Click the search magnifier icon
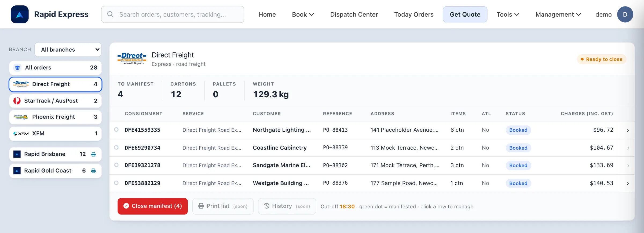644x233 pixels. (110, 14)
